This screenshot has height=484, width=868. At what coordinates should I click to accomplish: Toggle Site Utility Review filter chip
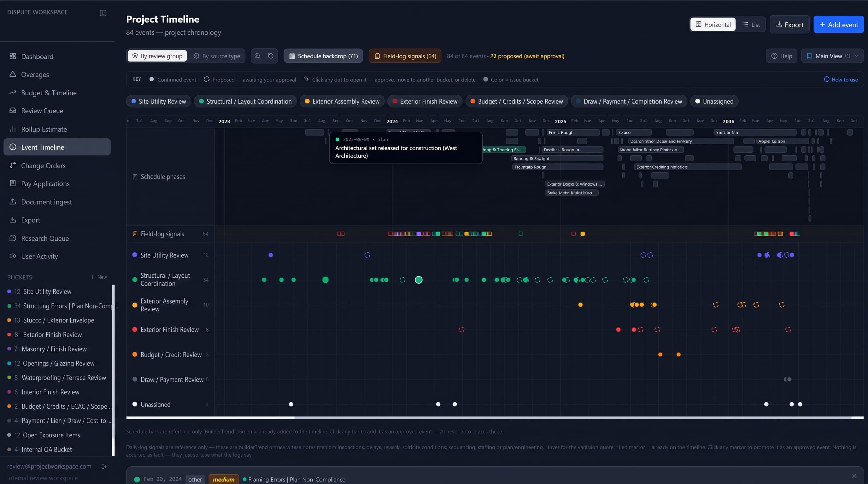pos(159,101)
